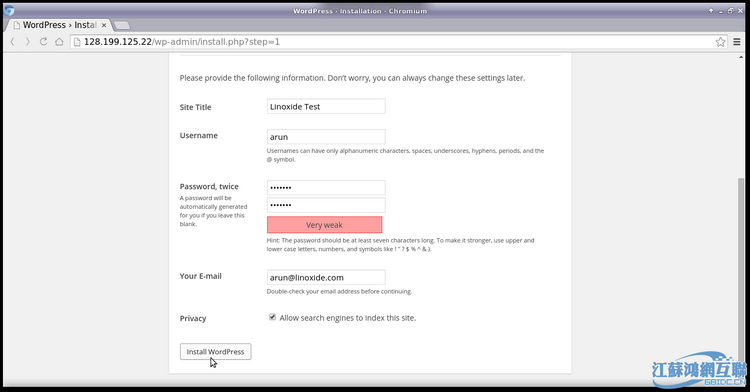Reload the page with the refresh icon

coord(44,42)
